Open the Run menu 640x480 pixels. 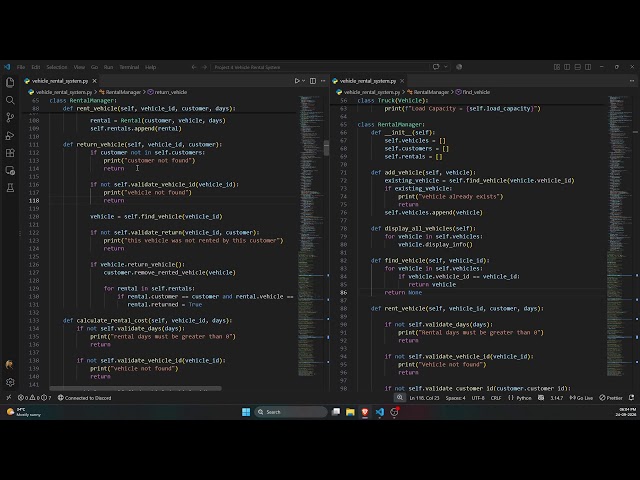108,67
